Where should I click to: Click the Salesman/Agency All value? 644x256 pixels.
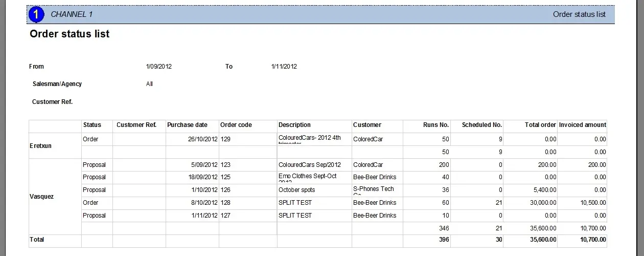tap(149, 84)
